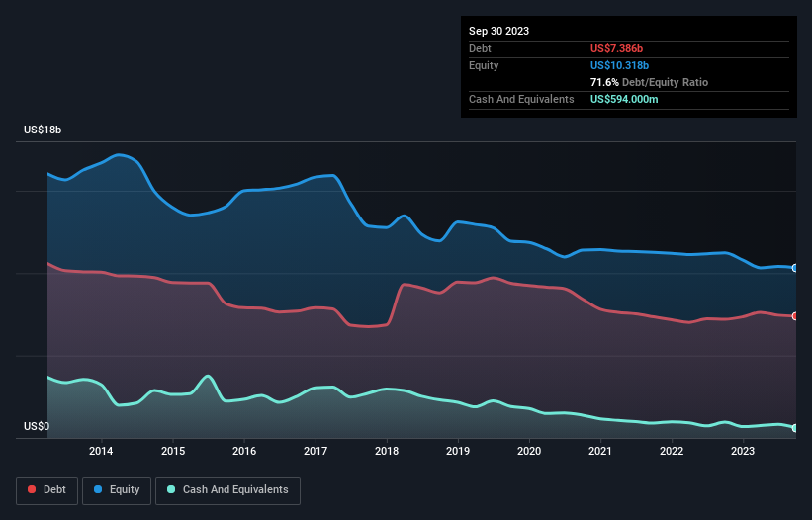Click the Cash And Equivalents tooltip label
The width and height of the screenshot is (812, 520).
521,99
